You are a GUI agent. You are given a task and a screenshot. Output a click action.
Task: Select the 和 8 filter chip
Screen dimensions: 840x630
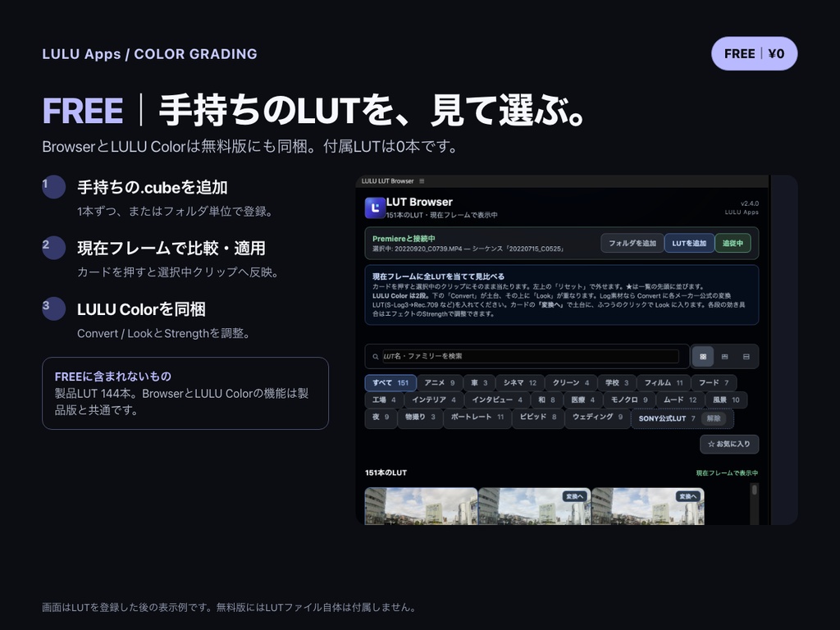(546, 400)
